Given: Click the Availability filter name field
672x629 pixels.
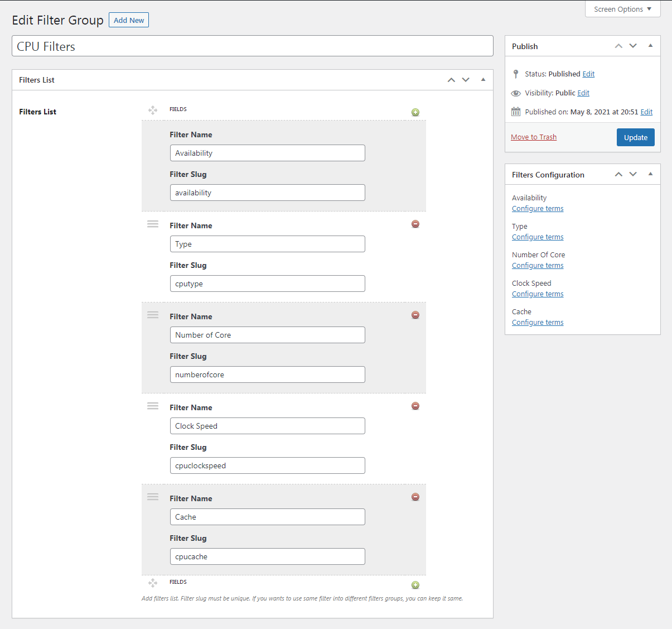Looking at the screenshot, I should (x=268, y=153).
